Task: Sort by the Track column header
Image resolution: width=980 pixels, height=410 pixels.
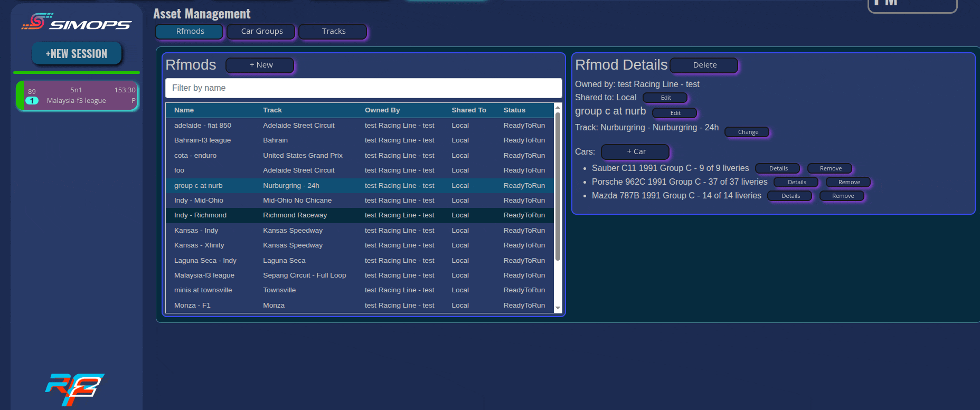Action: pos(272,110)
